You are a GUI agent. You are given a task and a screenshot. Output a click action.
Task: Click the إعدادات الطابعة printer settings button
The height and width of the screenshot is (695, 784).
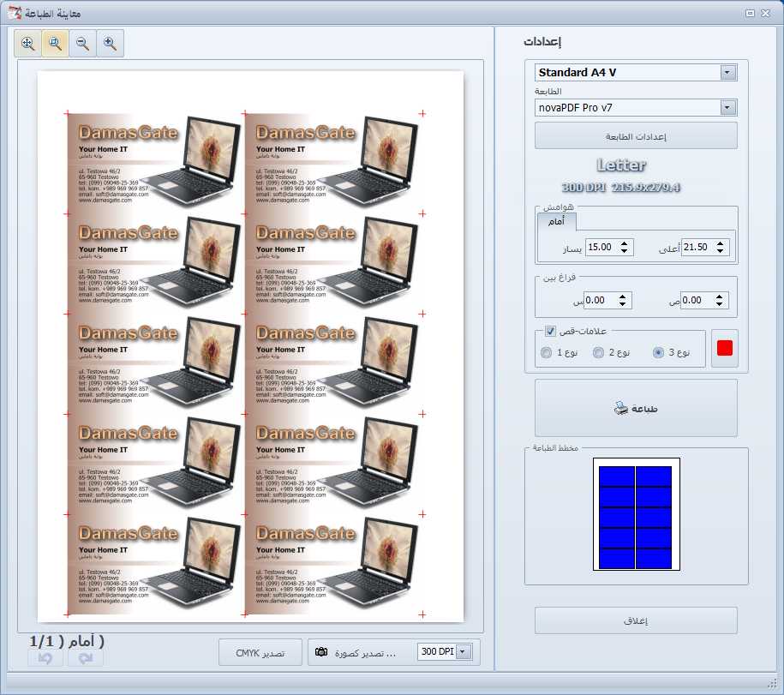636,136
